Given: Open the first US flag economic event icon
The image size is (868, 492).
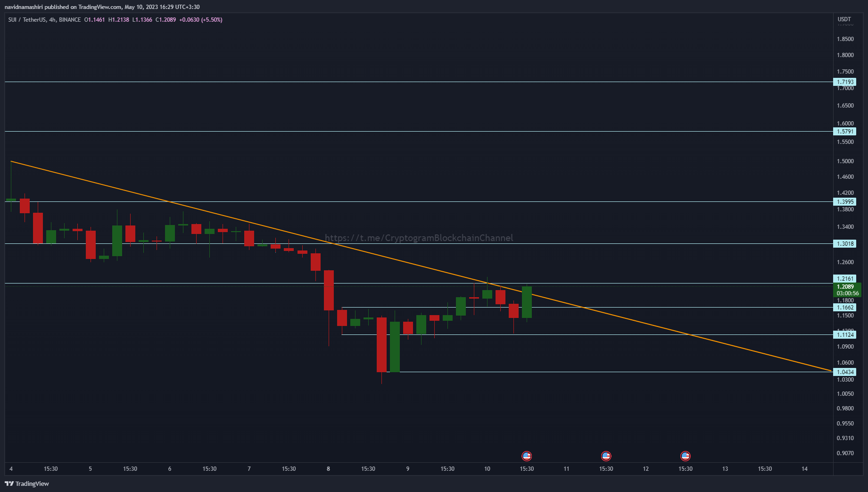Looking at the screenshot, I should 527,456.
